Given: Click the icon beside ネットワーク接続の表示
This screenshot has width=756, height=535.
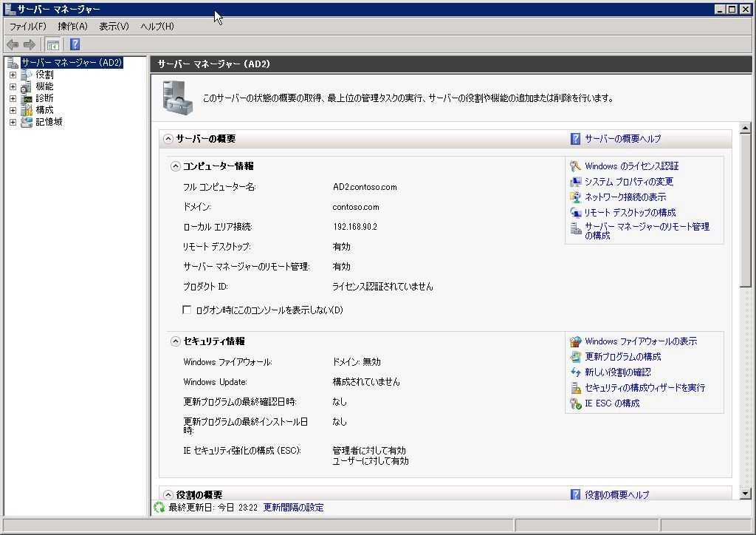Looking at the screenshot, I should [x=575, y=197].
